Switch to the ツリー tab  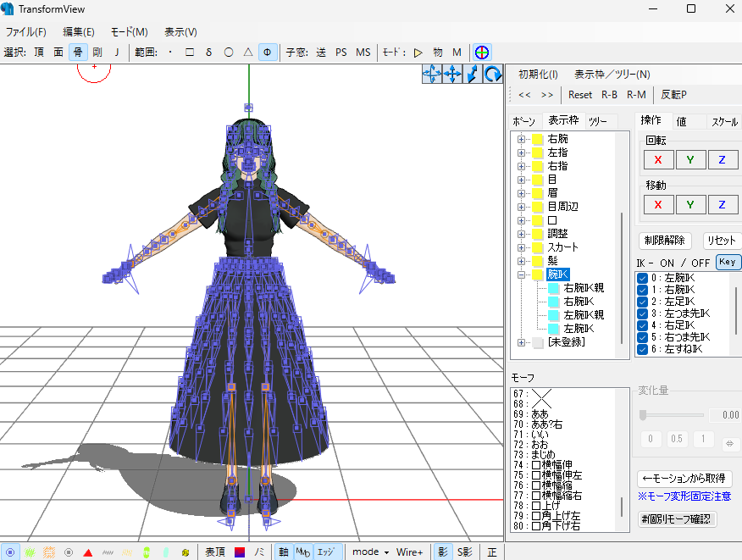598,122
